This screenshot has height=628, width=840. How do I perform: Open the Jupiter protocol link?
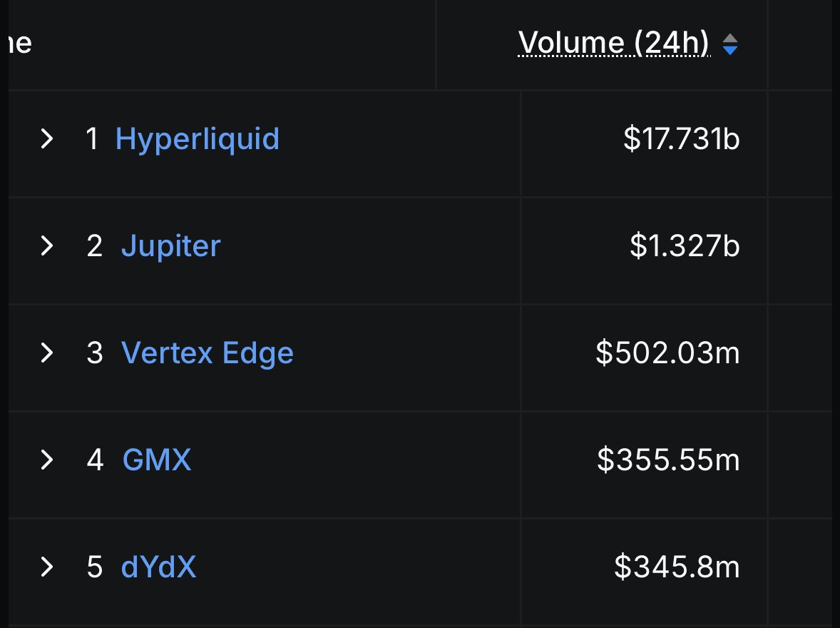pos(171,246)
